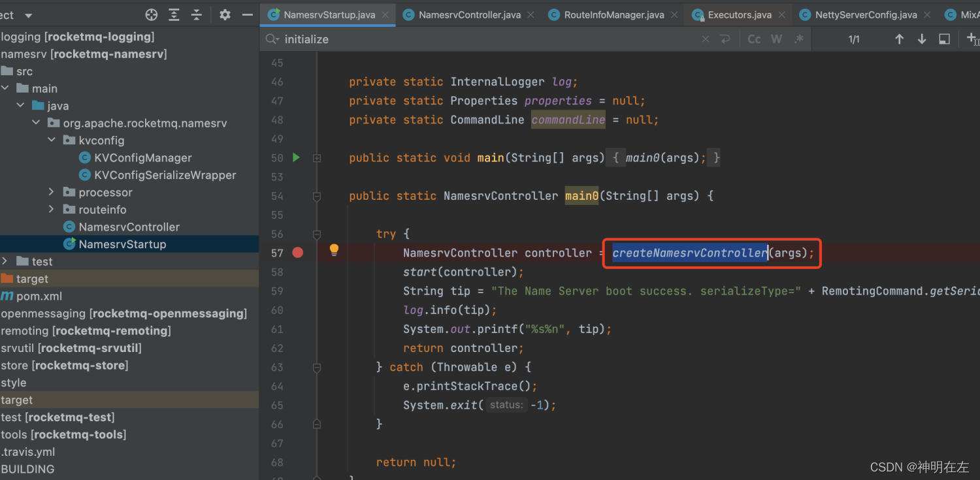Switch to NettyServerConfig.java tab
The image size is (980, 480).
pyautogui.click(x=866, y=14)
